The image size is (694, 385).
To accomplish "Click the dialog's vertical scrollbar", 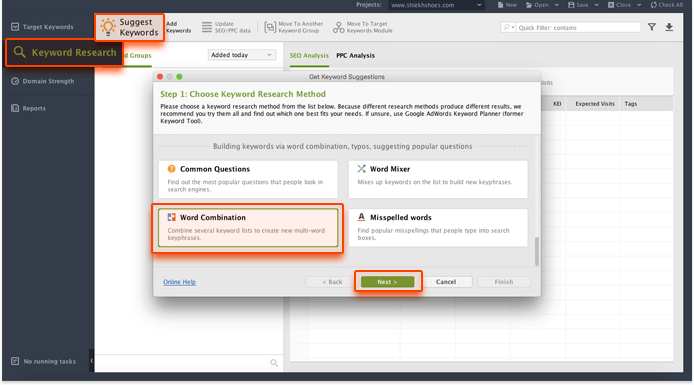I will coord(537,251).
